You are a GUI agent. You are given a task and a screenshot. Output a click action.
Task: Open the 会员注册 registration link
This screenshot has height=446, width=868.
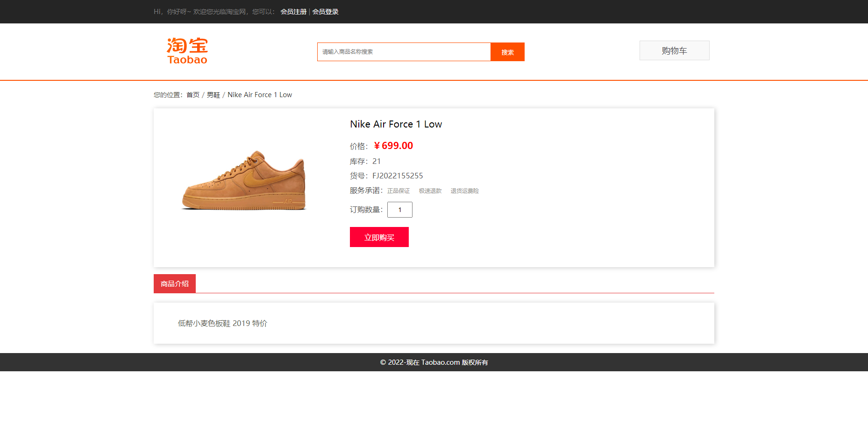click(x=293, y=12)
